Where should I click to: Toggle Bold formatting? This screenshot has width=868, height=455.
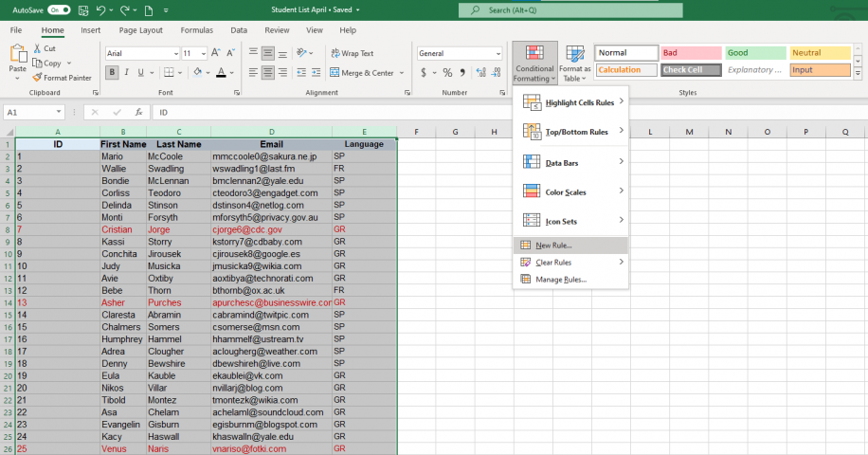pos(112,72)
